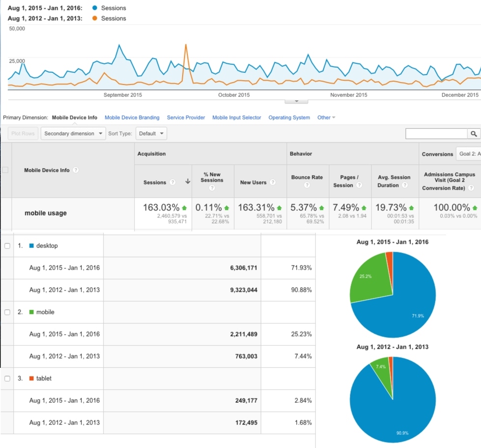
Task: Click the Sessions sort descending arrow
Action: tap(187, 182)
